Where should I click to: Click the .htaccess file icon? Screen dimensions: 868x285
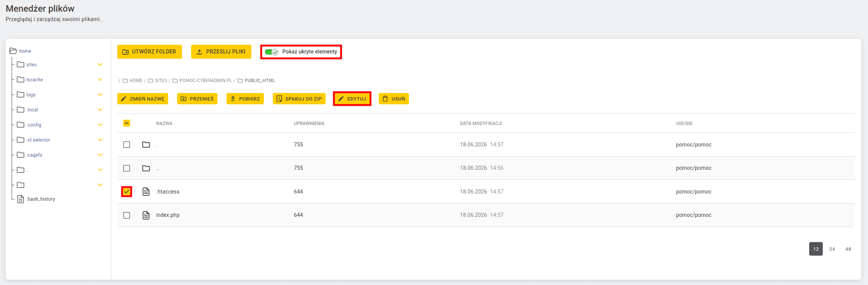click(146, 192)
